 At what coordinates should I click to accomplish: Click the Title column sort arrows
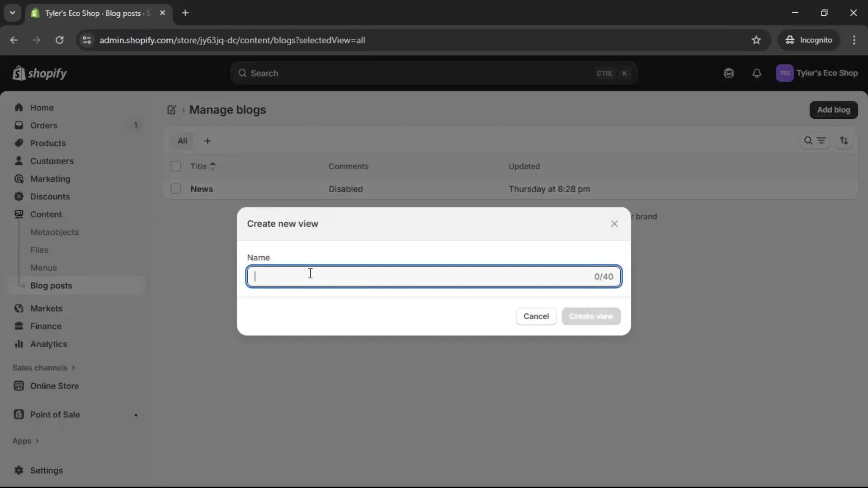coord(212,166)
